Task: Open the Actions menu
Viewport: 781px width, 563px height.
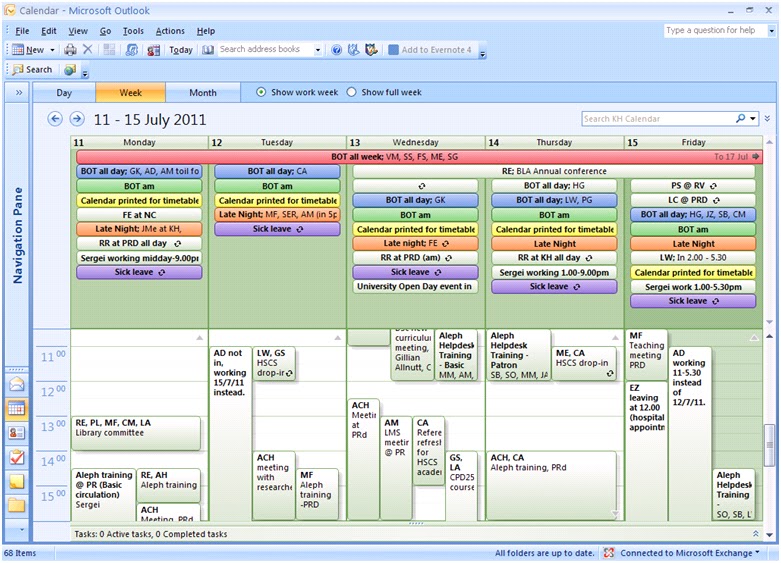Action: 170,31
